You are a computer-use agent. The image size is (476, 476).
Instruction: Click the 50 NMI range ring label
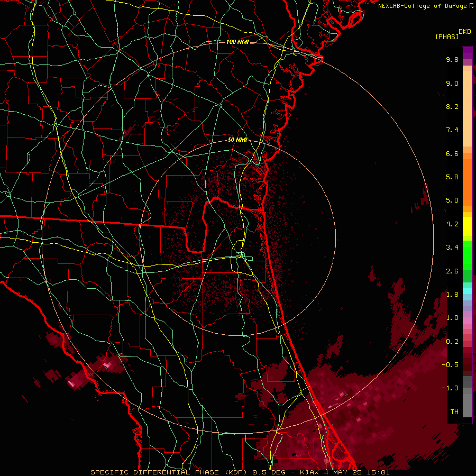pos(237,140)
